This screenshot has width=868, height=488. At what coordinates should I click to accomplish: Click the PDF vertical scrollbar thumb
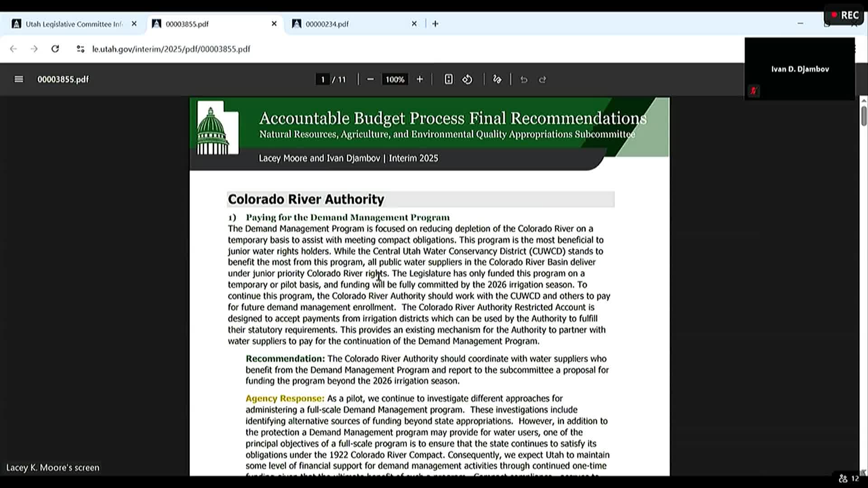pyautogui.click(x=863, y=116)
